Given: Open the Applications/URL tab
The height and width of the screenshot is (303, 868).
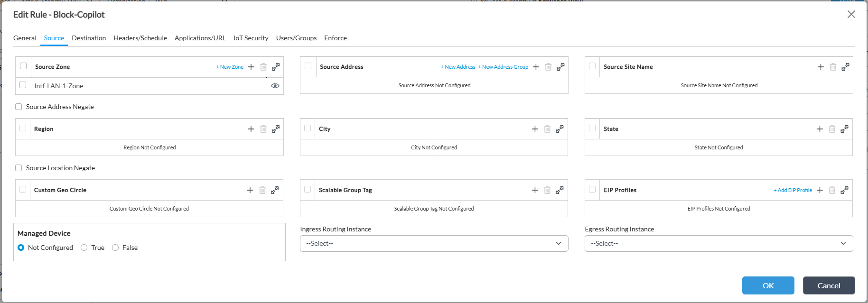Looking at the screenshot, I should 200,38.
